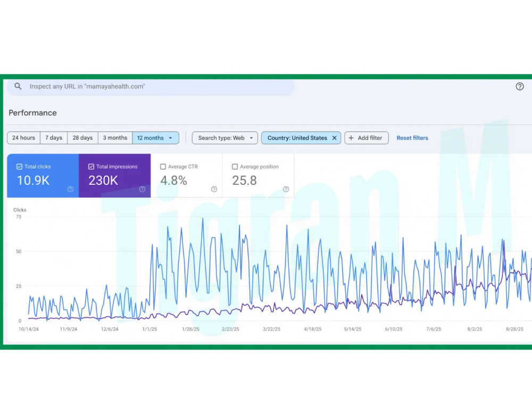Click the 10/14/24 date axis label
Screen dimensions: 532x400
click(x=29, y=329)
